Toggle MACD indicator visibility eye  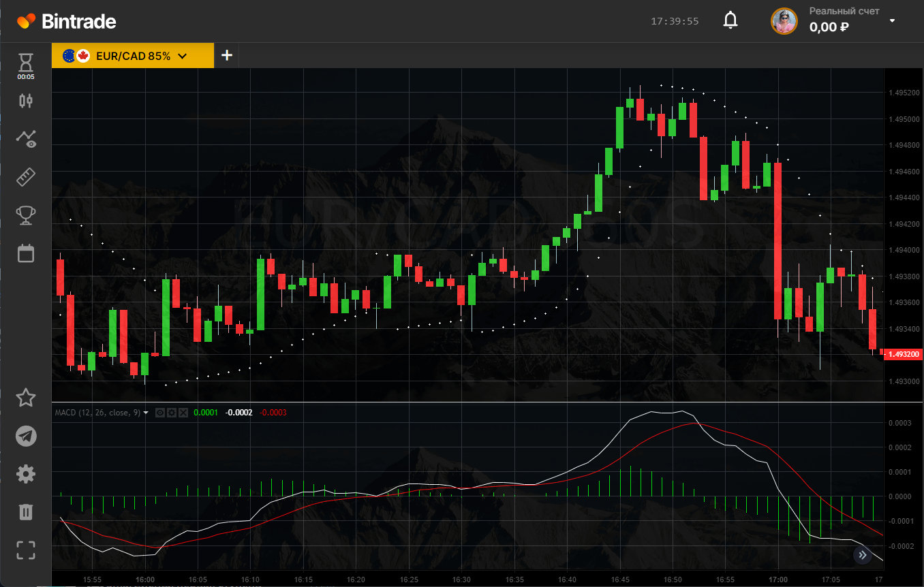pyautogui.click(x=160, y=413)
